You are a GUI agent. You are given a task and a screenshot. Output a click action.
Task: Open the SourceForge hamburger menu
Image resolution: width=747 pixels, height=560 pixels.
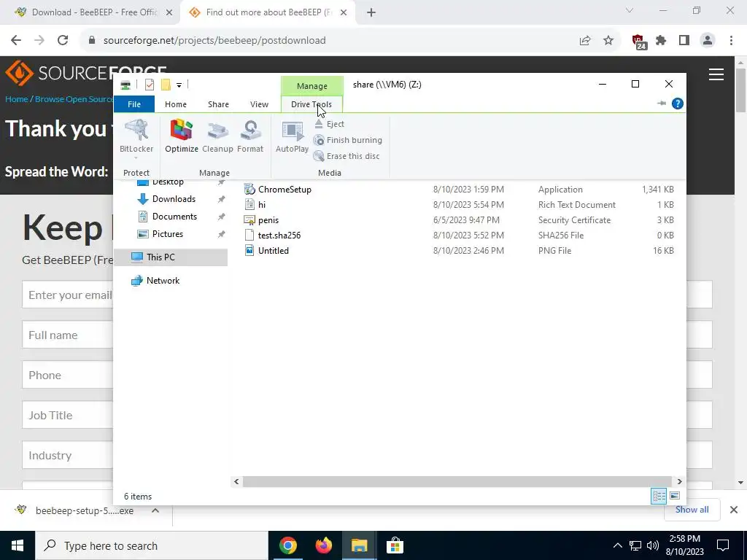(x=716, y=75)
